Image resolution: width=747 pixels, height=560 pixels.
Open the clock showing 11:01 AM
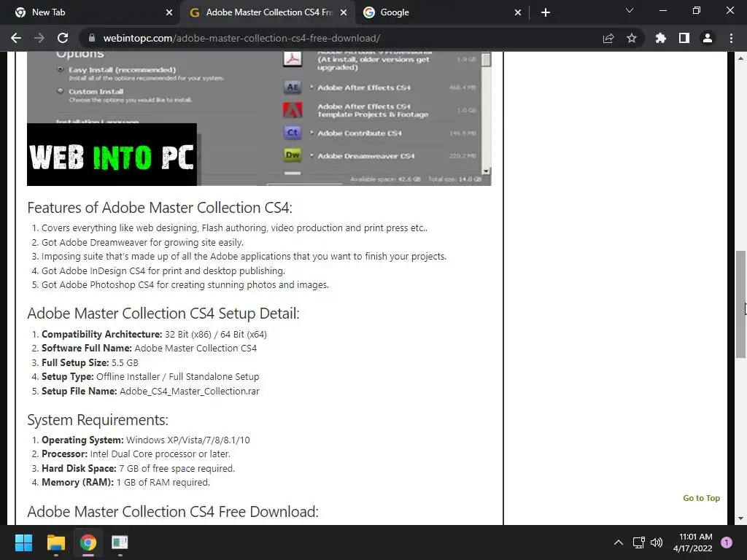[x=692, y=542]
